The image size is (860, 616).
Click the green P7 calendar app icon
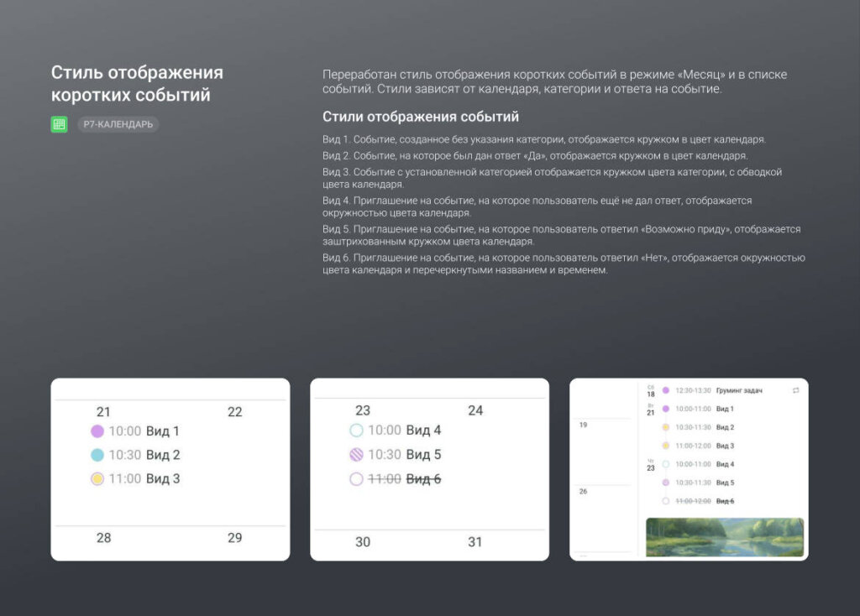59,124
